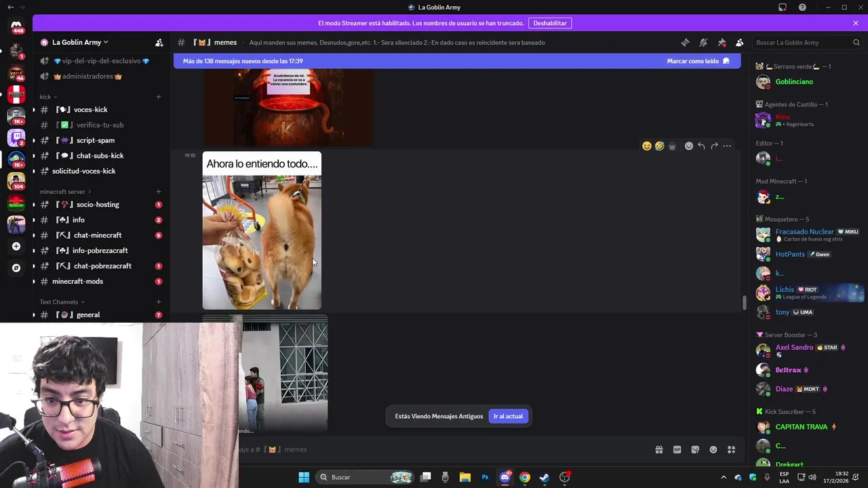Open solicitud-voces-kick channel
The image size is (868, 488).
click(x=100, y=171)
